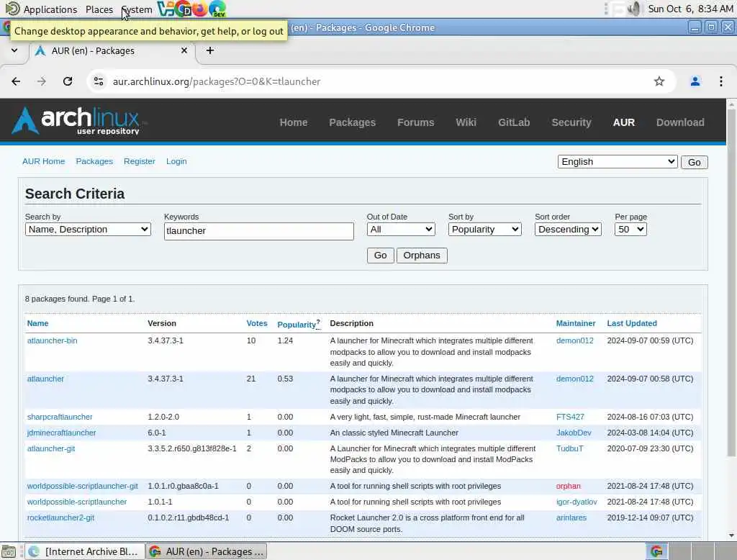The image size is (737, 560).
Task: Click the Keywords input field
Action: pyautogui.click(x=259, y=231)
